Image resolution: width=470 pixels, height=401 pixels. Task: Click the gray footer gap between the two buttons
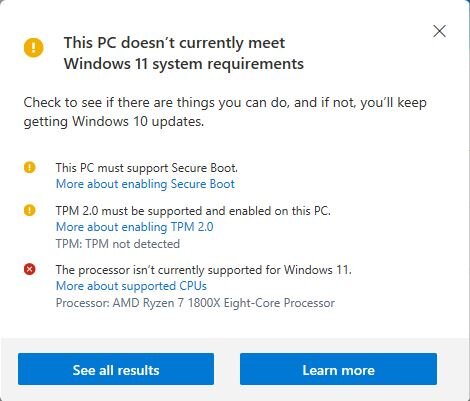227,369
